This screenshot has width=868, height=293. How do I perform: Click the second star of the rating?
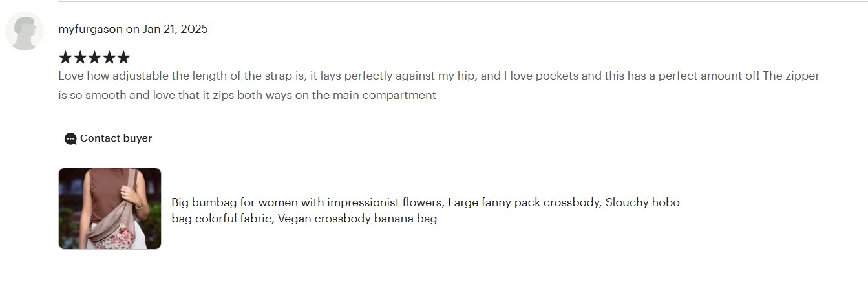click(x=80, y=58)
